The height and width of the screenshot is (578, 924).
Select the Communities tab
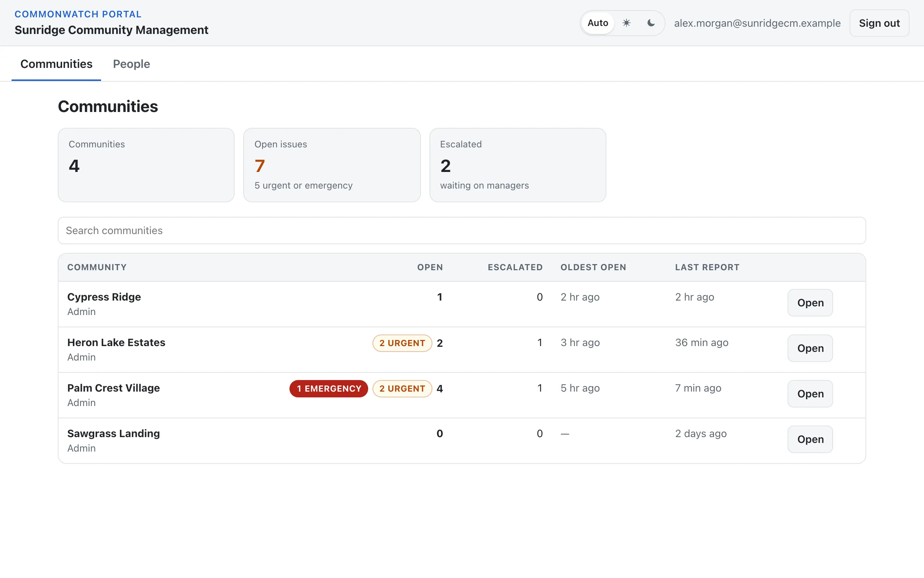[x=56, y=64]
